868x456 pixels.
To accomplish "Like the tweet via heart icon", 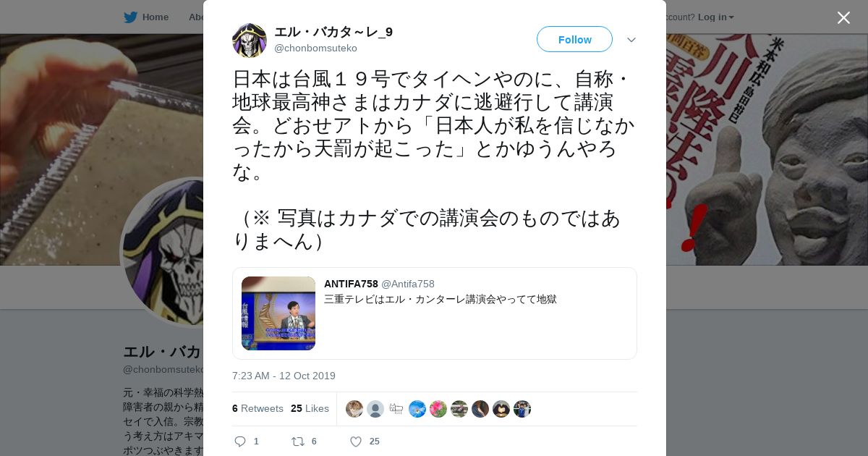I will [356, 442].
